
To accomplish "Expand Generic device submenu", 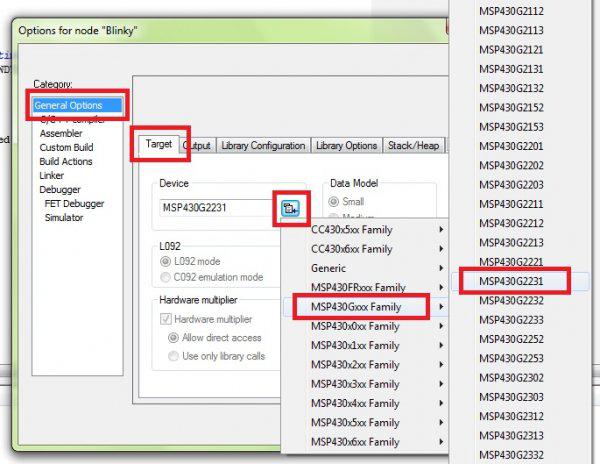I will pyautogui.click(x=365, y=268).
